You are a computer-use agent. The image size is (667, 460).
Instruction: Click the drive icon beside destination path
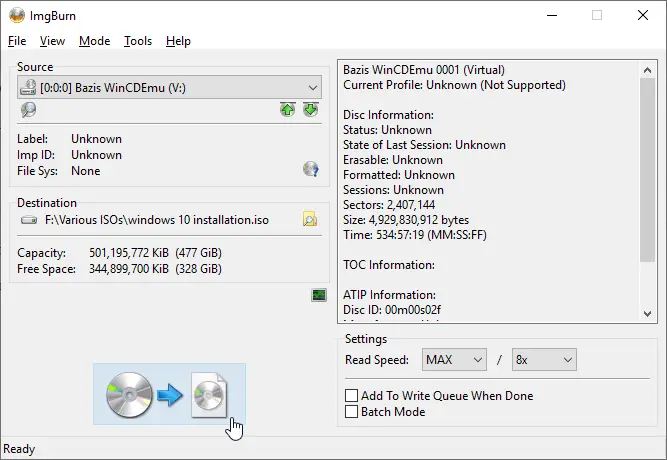point(29,220)
